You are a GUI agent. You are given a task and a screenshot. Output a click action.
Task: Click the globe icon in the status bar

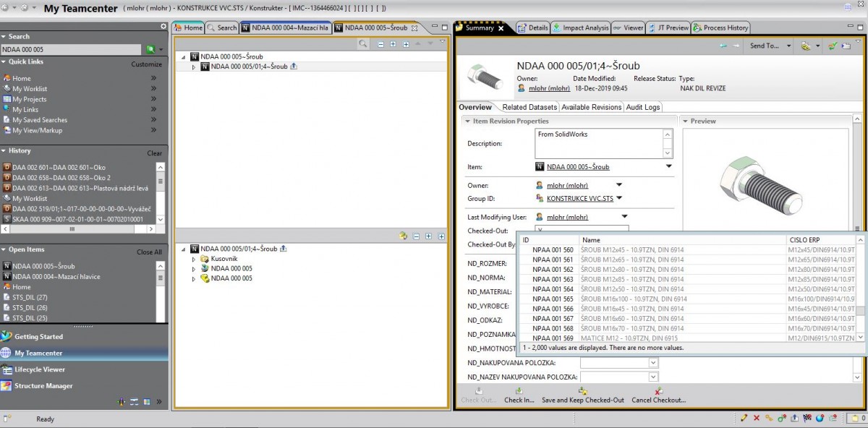tap(820, 418)
